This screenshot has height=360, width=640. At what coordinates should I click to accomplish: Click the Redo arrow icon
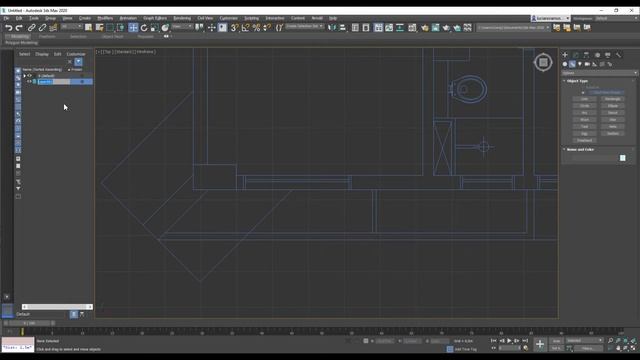point(19,28)
